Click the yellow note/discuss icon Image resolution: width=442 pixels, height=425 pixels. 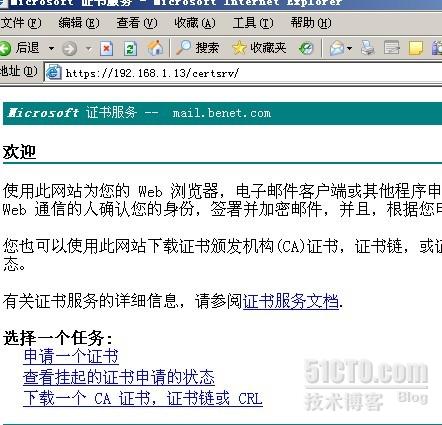pos(416,48)
